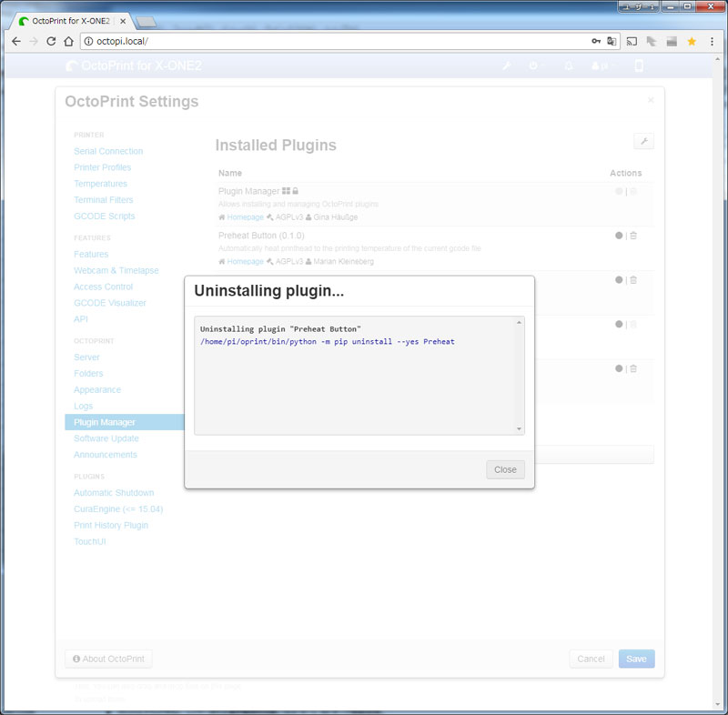The width and height of the screenshot is (728, 715).
Task: Select Plugin Manager in sidebar
Action: pyautogui.click(x=125, y=422)
